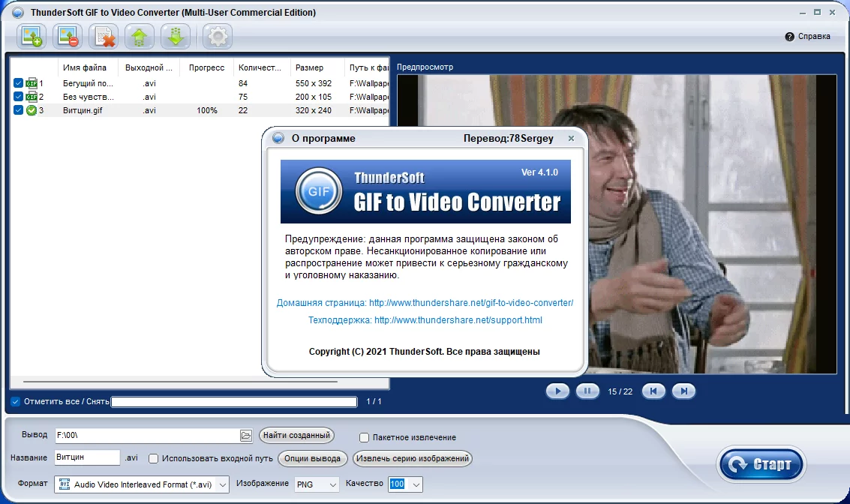Click the 550 x 392 size cell
This screenshot has height=504, width=850.
(x=314, y=83)
